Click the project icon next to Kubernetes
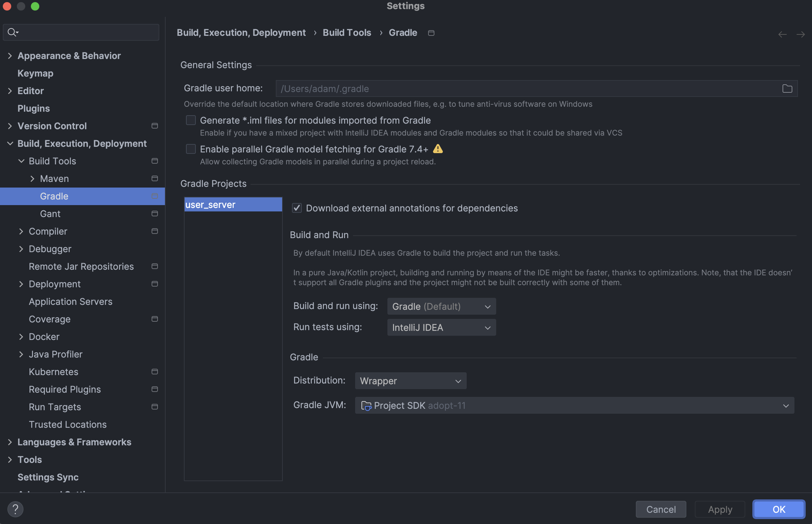 click(x=154, y=372)
